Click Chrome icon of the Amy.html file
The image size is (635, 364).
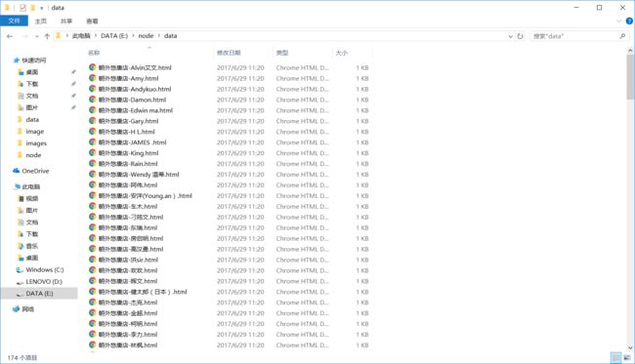(x=93, y=78)
